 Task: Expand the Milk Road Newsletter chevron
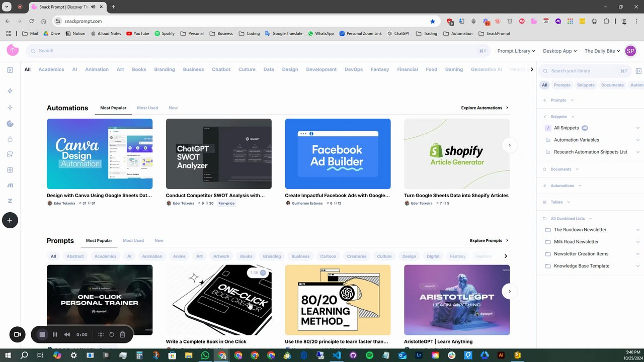(x=638, y=242)
